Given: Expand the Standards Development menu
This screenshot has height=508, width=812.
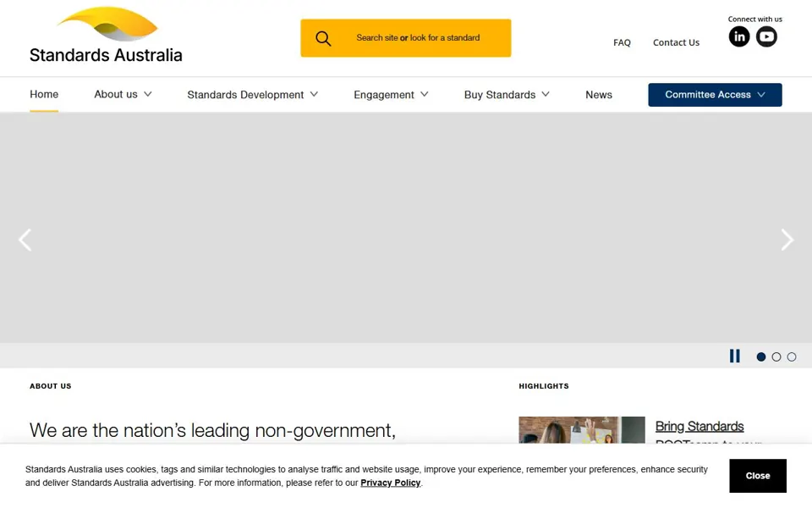Looking at the screenshot, I should (253, 95).
